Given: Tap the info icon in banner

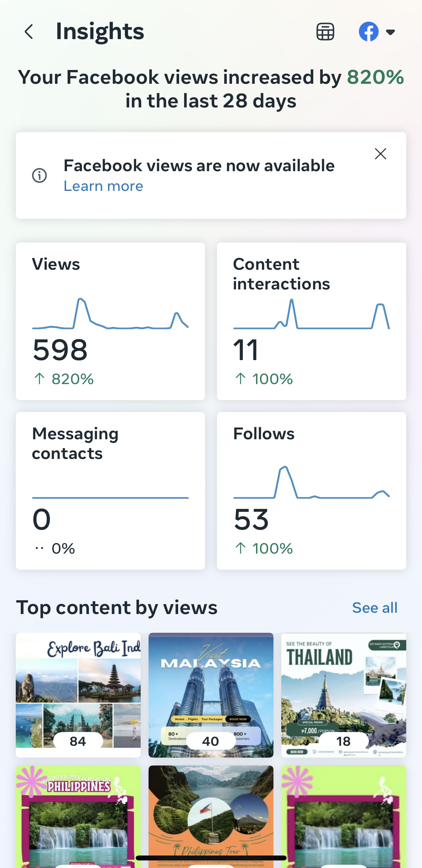Looking at the screenshot, I should click(39, 175).
